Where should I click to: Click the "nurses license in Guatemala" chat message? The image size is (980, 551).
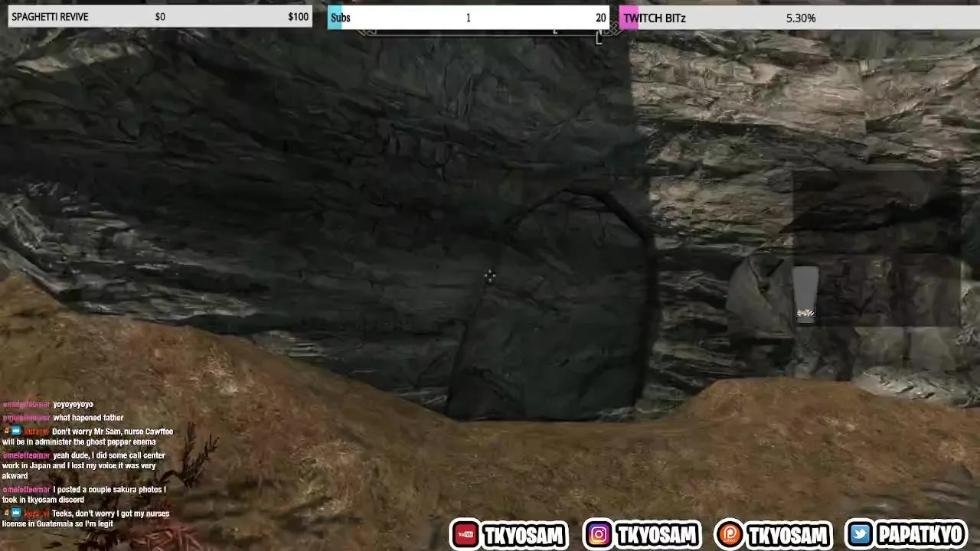point(86,518)
